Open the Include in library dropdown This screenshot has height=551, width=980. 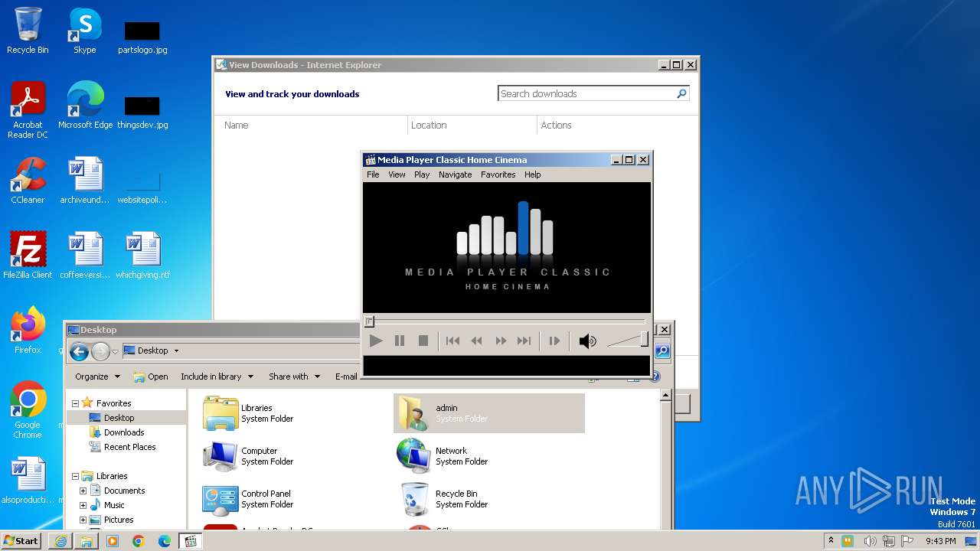(217, 377)
